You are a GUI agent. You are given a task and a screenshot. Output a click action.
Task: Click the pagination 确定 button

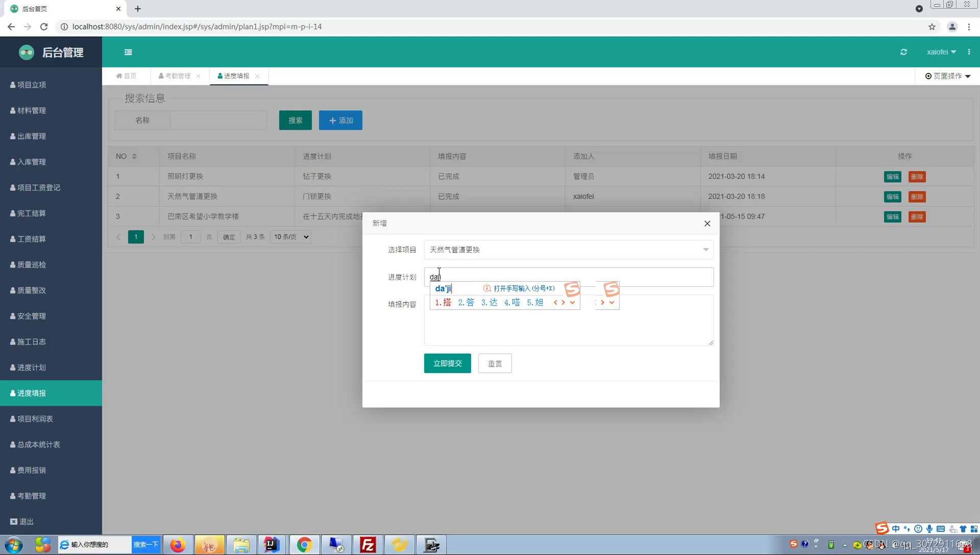(229, 237)
